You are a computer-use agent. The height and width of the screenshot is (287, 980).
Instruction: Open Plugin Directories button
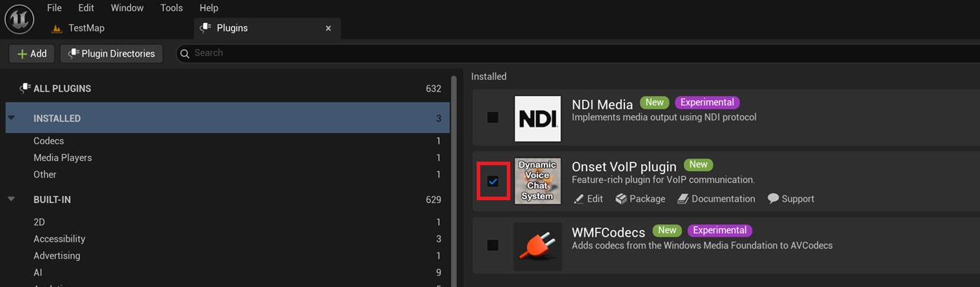(x=112, y=54)
